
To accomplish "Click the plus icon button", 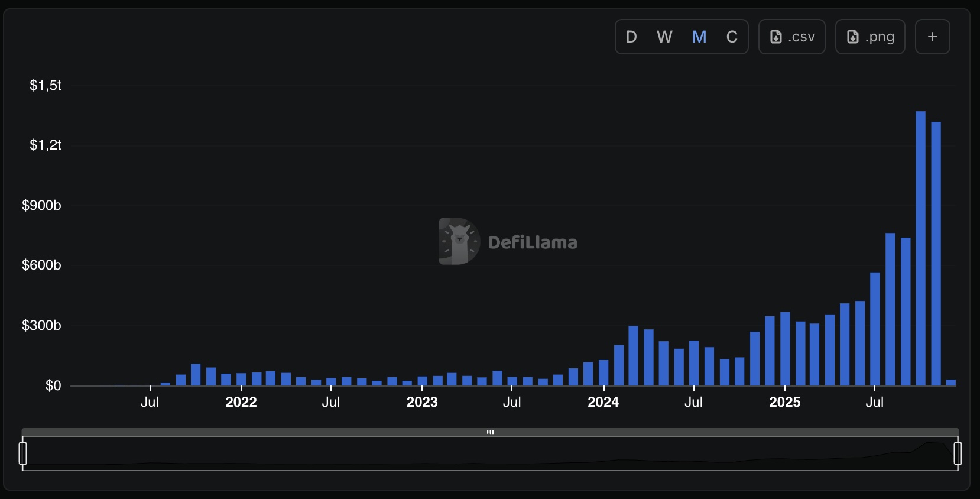I will 932,37.
